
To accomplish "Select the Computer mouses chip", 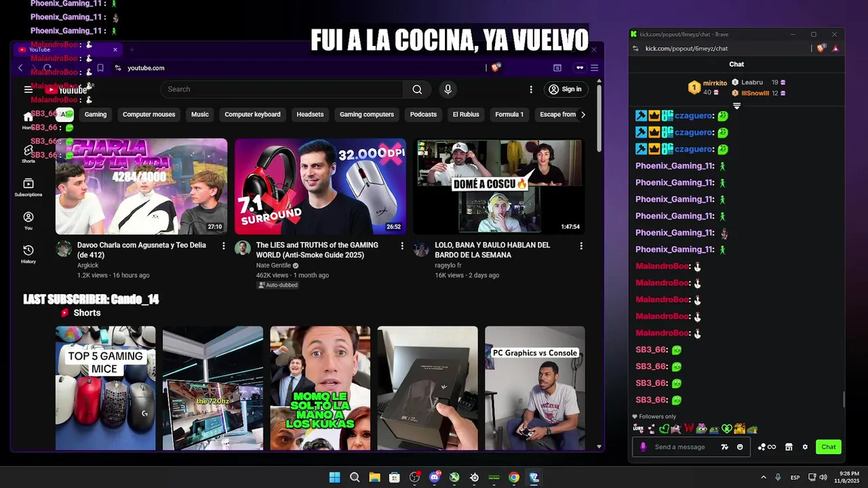I will point(149,115).
